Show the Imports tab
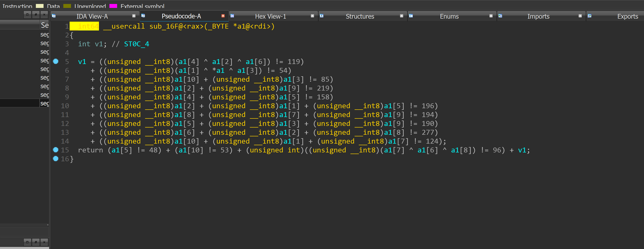The height and width of the screenshot is (249, 644). 538,16
